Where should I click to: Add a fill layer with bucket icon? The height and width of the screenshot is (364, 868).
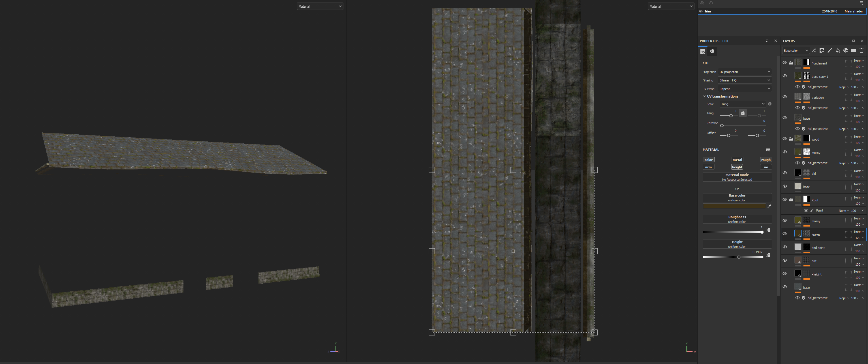click(838, 51)
